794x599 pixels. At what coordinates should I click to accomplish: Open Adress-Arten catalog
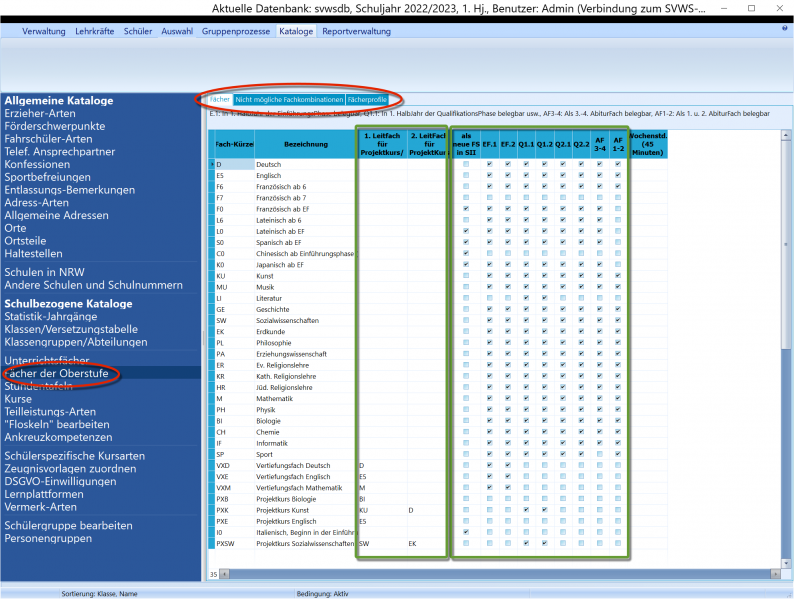coord(36,203)
